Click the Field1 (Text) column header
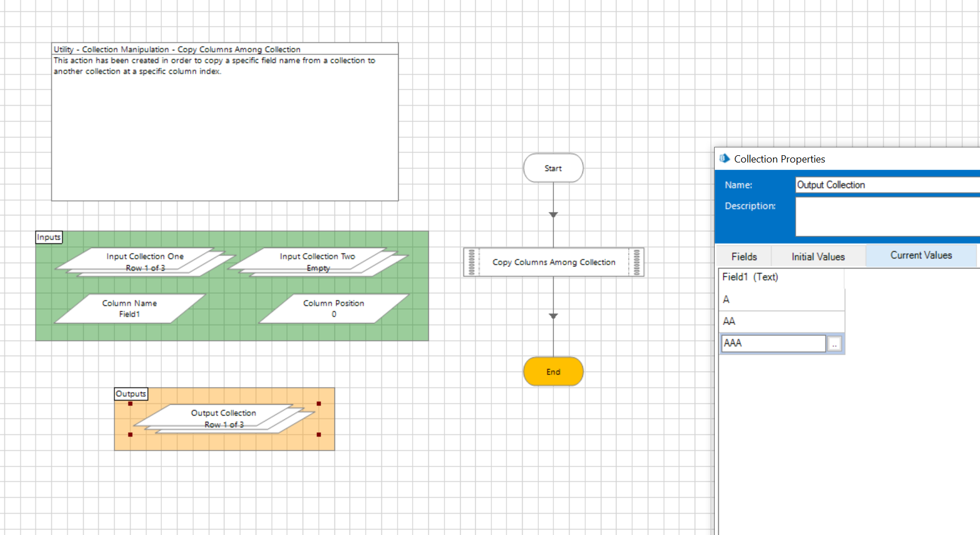Screen dimensions: 980x535 750,276
